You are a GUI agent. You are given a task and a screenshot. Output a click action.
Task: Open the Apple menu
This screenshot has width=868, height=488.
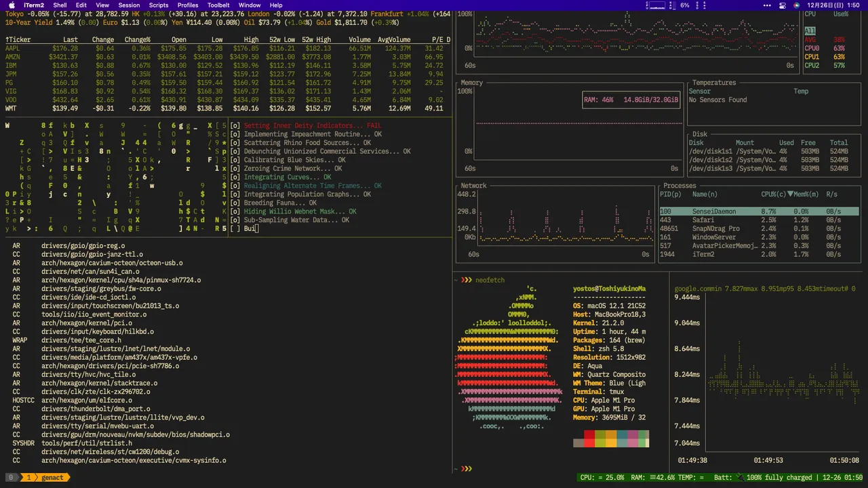pos(12,5)
